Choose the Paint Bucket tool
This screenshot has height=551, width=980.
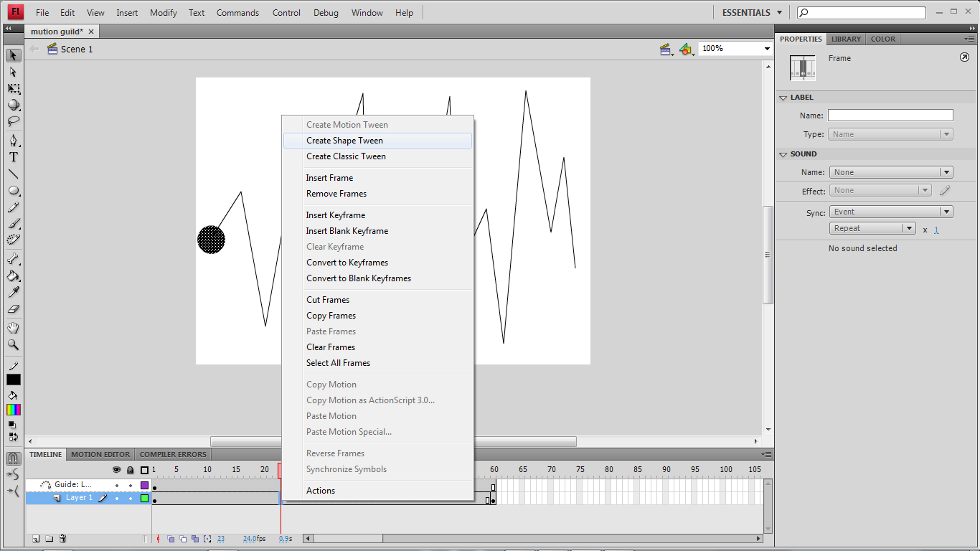pyautogui.click(x=12, y=276)
